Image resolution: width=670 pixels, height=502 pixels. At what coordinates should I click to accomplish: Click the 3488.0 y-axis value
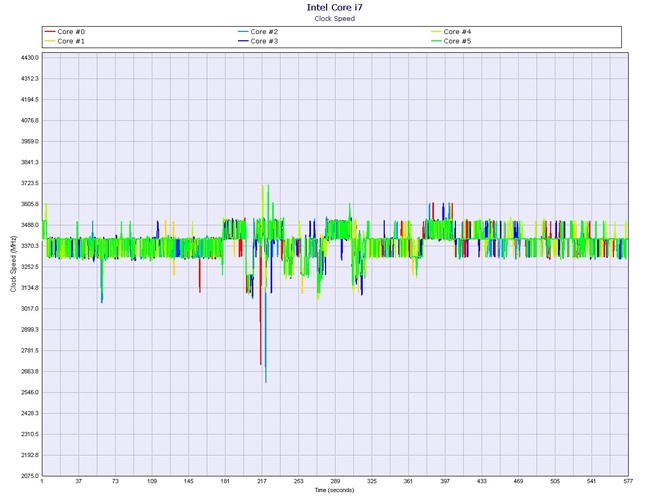[x=30, y=225]
